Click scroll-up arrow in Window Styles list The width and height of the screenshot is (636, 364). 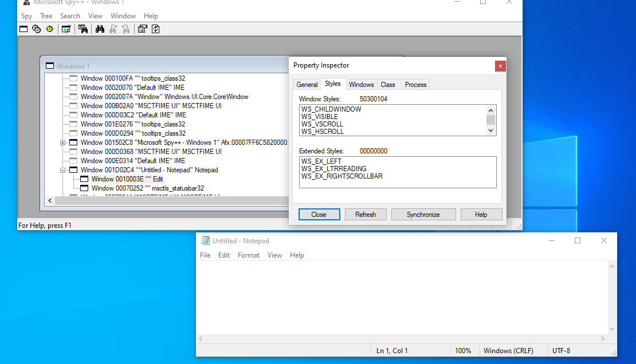point(491,110)
